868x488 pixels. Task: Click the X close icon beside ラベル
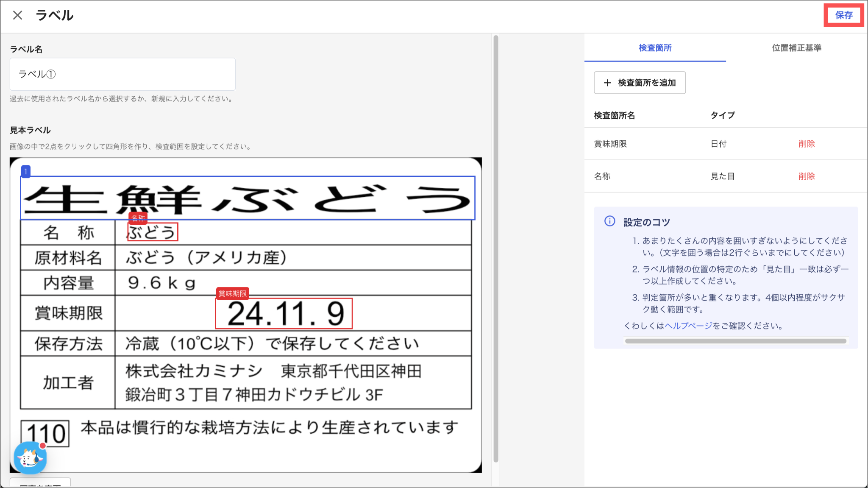pos(17,15)
